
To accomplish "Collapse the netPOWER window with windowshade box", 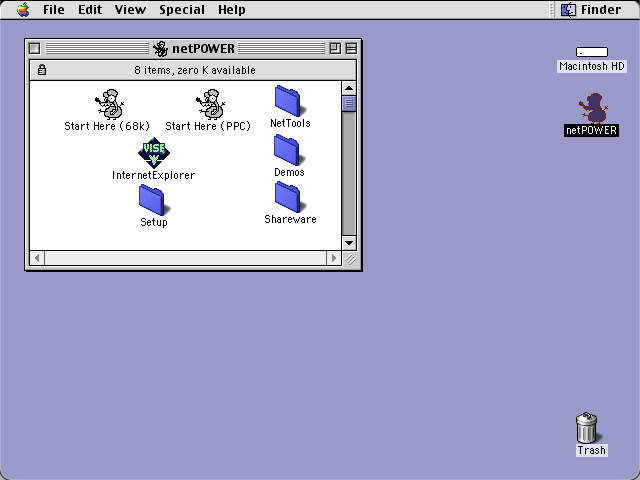I will pyautogui.click(x=351, y=49).
